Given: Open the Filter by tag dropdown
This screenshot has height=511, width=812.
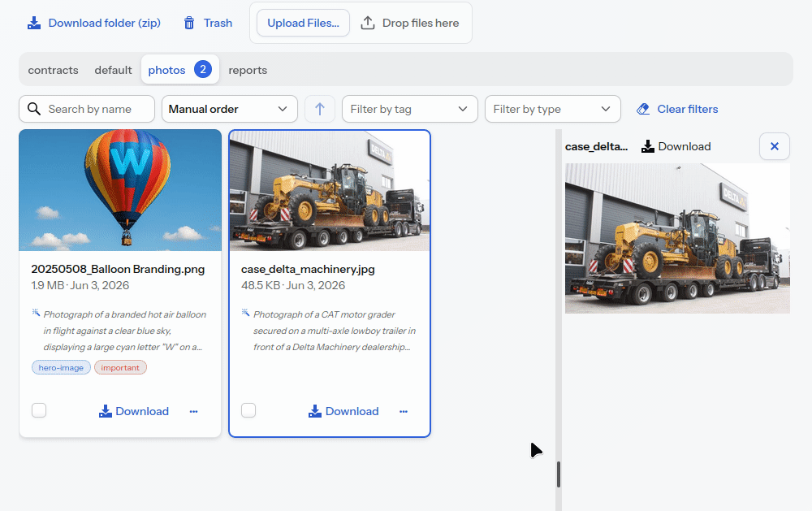Looking at the screenshot, I should tap(409, 109).
